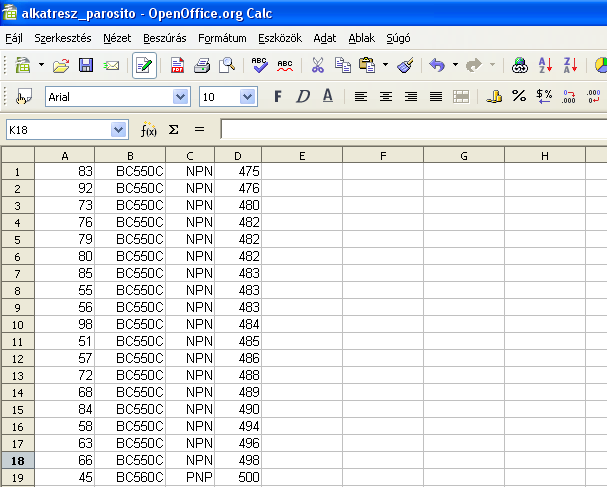Open the Formátum menu
This screenshot has width=607, height=487.
point(222,38)
